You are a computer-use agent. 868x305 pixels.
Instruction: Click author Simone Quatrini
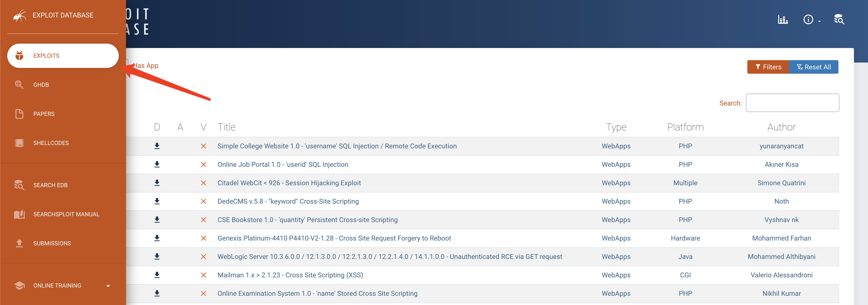781,183
